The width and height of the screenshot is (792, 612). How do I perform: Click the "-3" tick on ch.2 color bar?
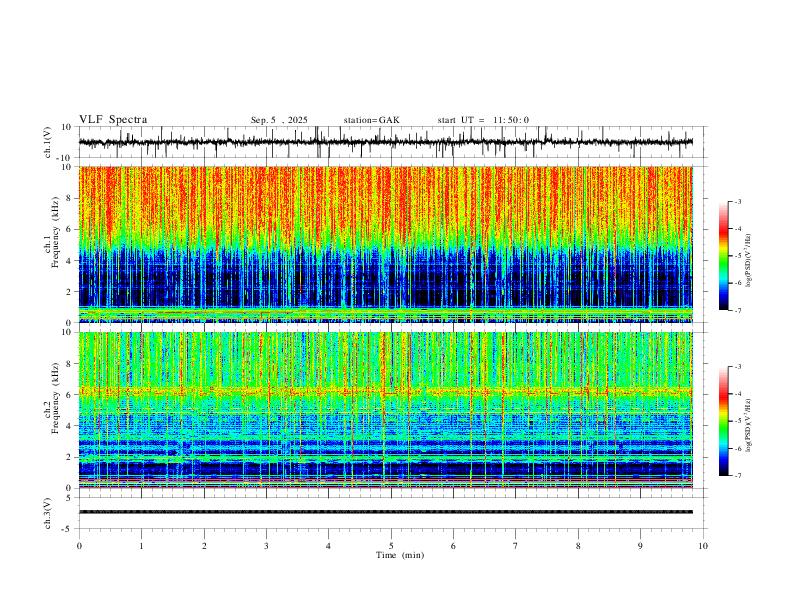pos(738,367)
